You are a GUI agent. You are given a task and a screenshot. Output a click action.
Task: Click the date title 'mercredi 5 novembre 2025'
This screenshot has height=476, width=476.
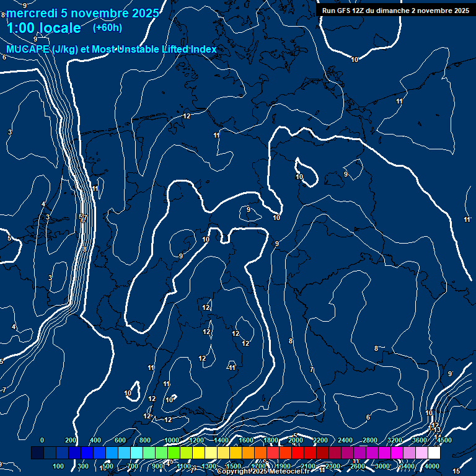point(82,13)
